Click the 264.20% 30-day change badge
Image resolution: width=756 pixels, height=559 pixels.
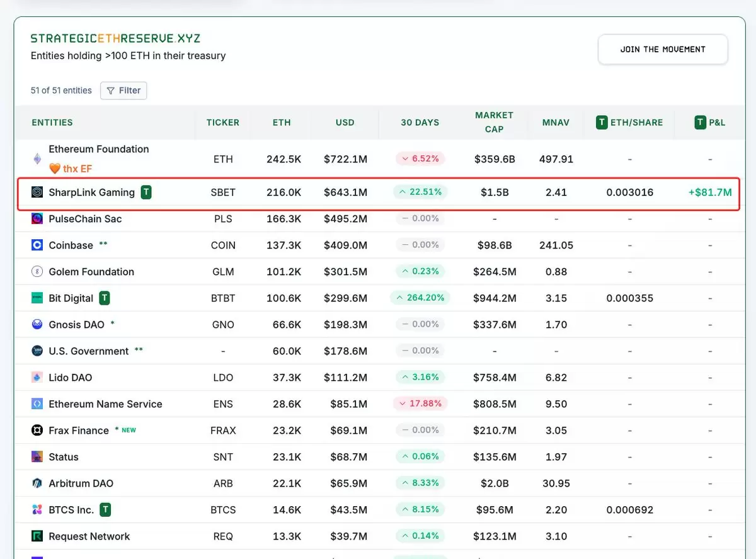coord(420,297)
